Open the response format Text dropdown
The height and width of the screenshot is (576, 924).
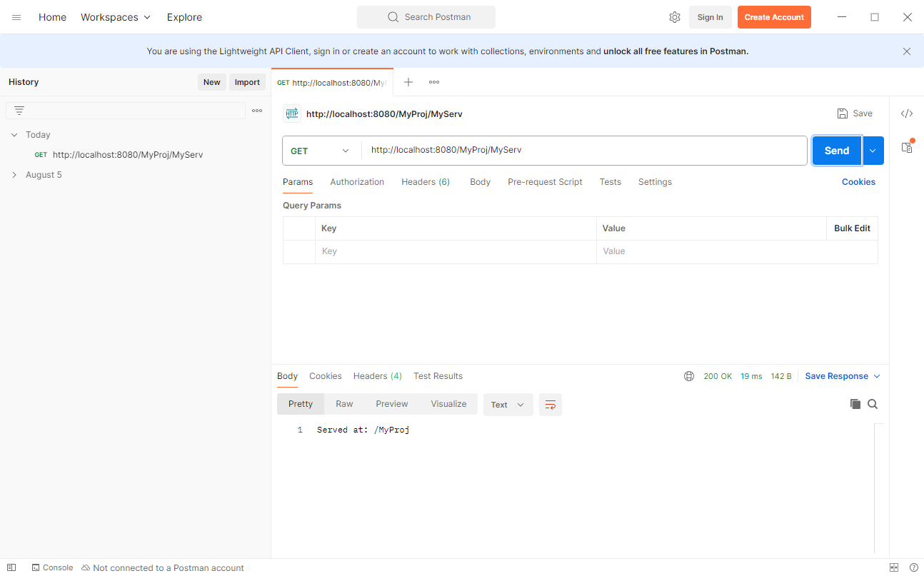click(508, 405)
